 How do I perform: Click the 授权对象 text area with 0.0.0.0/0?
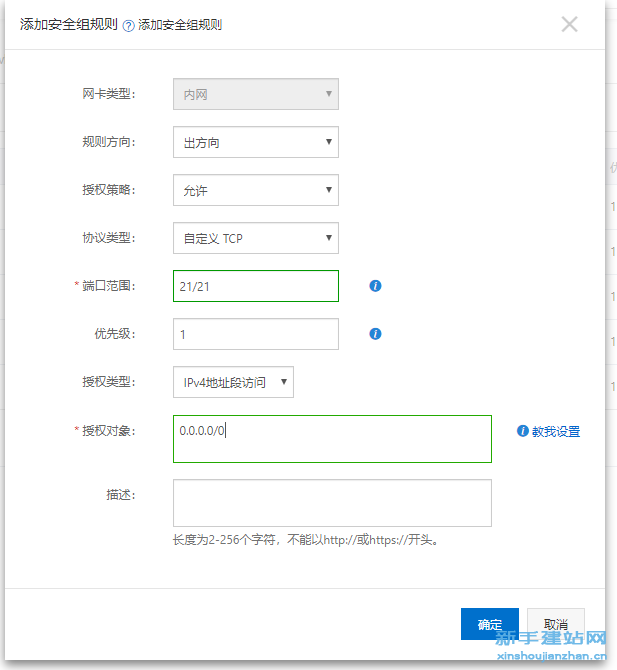332,439
